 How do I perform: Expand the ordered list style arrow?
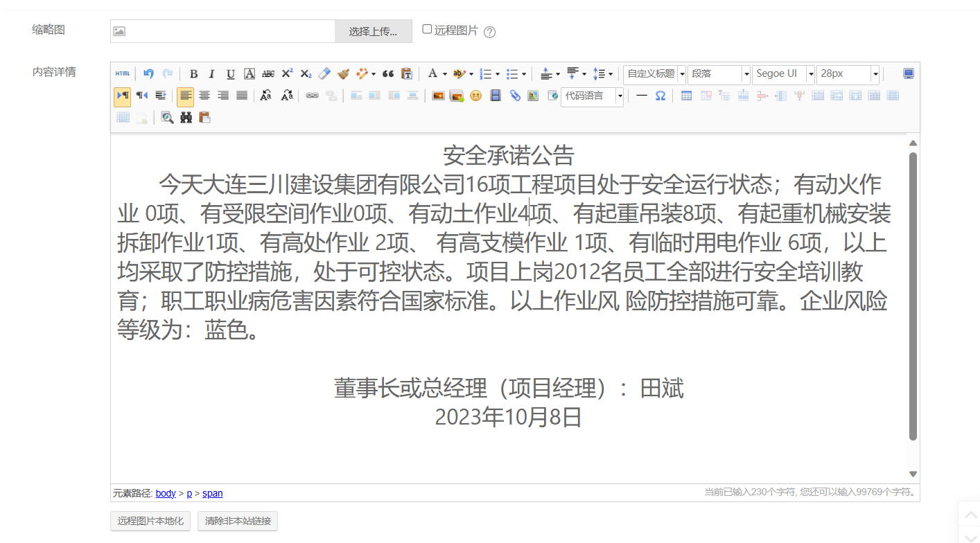497,73
